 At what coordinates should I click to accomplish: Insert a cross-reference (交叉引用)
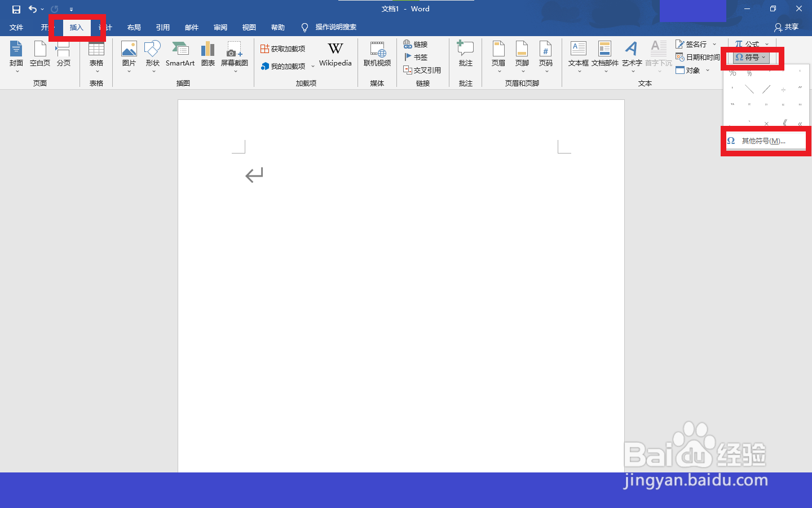(422, 70)
